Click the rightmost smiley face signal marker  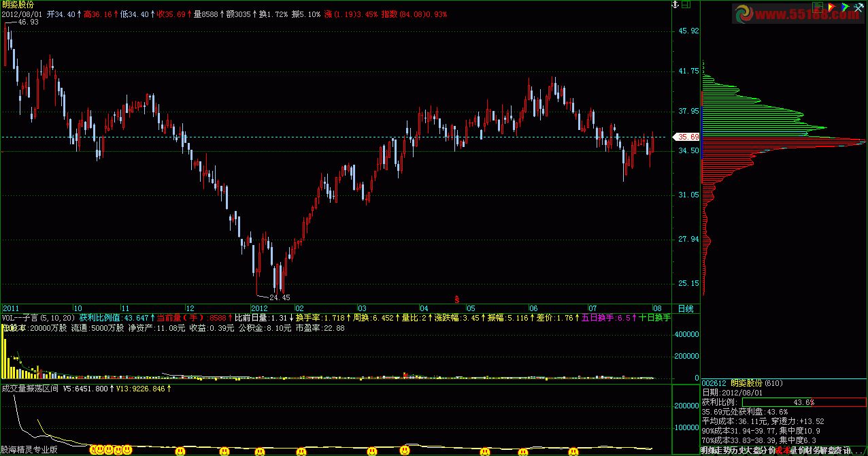coord(573,451)
